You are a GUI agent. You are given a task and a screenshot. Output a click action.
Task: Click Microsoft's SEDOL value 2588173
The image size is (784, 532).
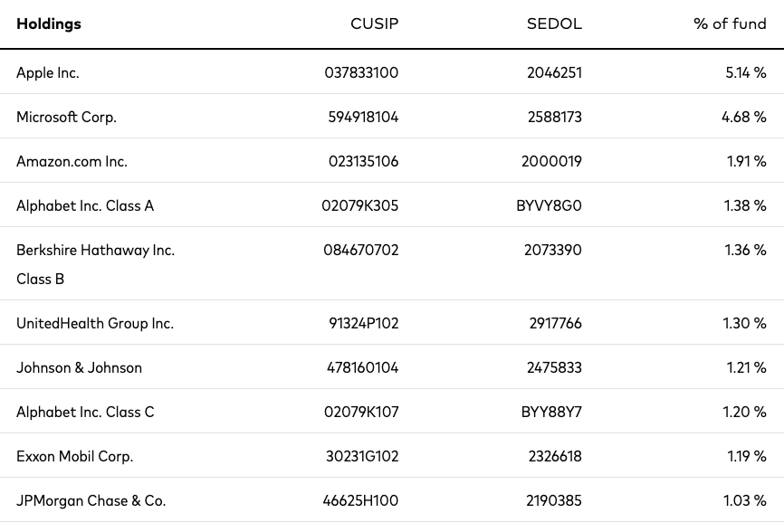[x=554, y=118]
